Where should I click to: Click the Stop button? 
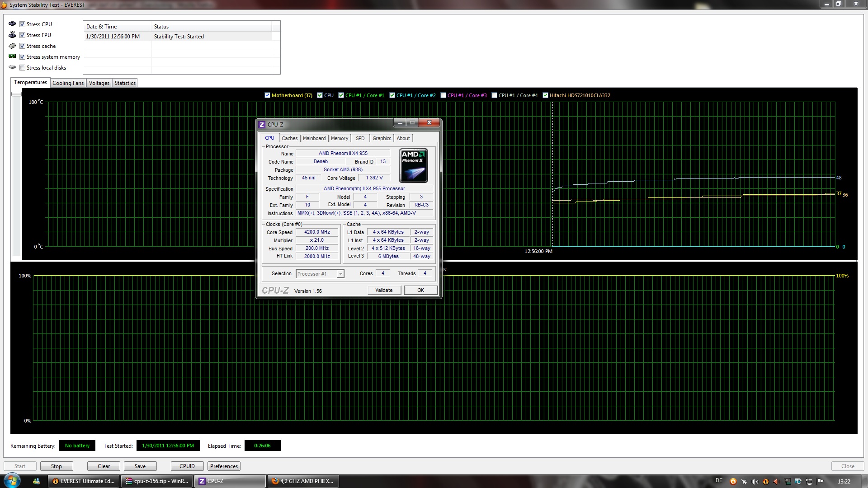coord(57,466)
